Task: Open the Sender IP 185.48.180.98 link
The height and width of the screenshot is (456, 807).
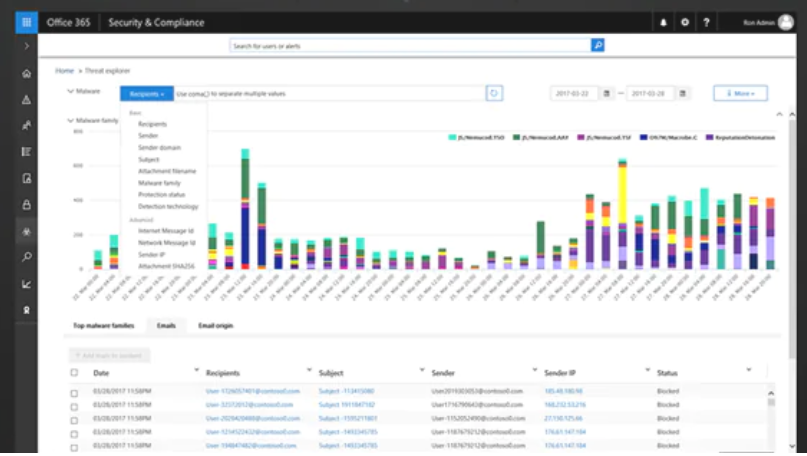Action: [564, 391]
